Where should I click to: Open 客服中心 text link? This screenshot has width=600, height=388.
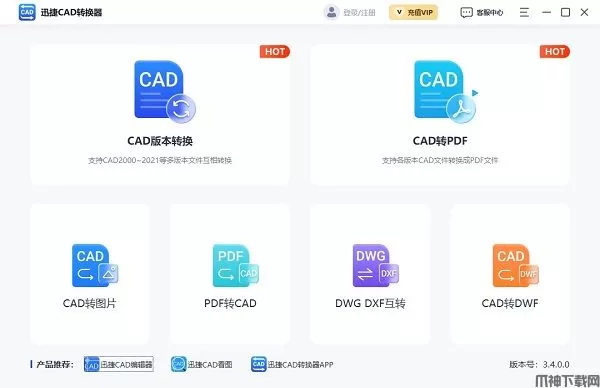pos(490,13)
